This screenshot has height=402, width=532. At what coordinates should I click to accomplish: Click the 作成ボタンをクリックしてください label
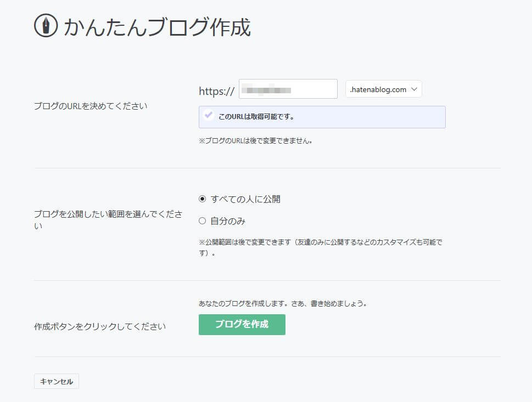pyautogui.click(x=100, y=326)
